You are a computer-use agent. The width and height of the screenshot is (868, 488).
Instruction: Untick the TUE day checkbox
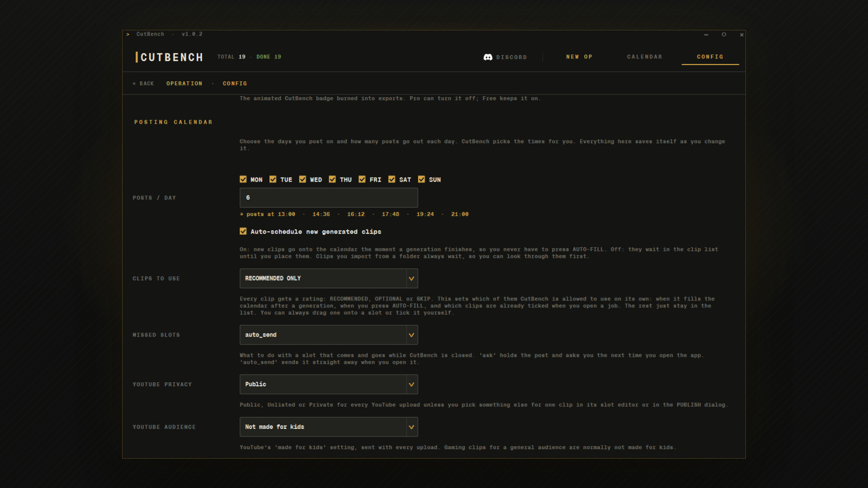click(273, 179)
